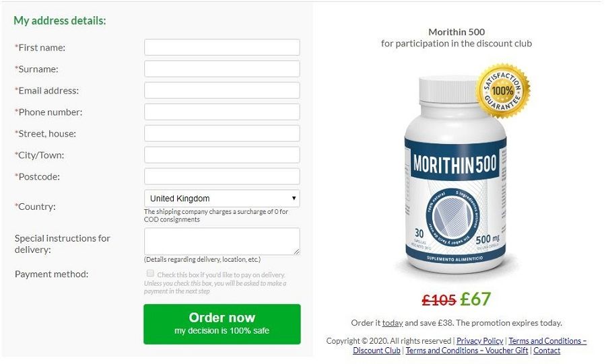Click the Special instructions for delivery textarea

pyautogui.click(x=222, y=242)
